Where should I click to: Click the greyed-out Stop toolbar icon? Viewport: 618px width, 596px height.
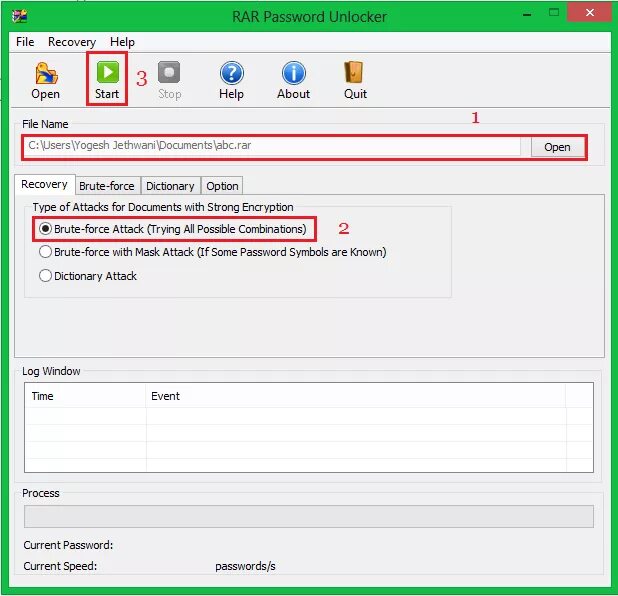pyautogui.click(x=169, y=72)
